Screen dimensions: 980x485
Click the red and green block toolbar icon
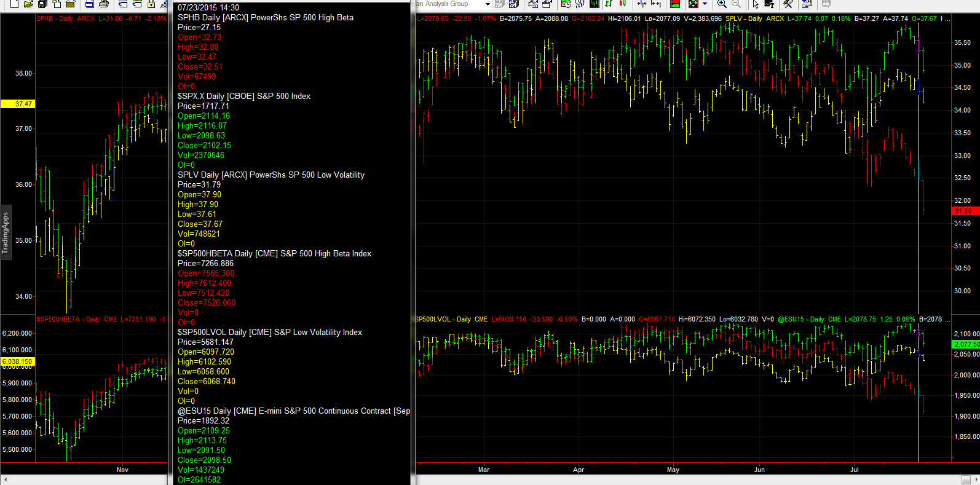674,4
